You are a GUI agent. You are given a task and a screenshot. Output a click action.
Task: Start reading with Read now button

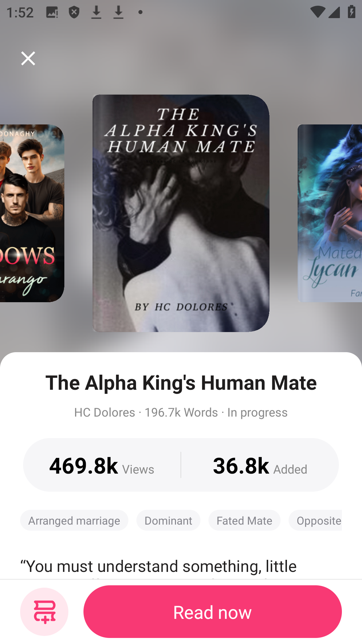[213, 611]
